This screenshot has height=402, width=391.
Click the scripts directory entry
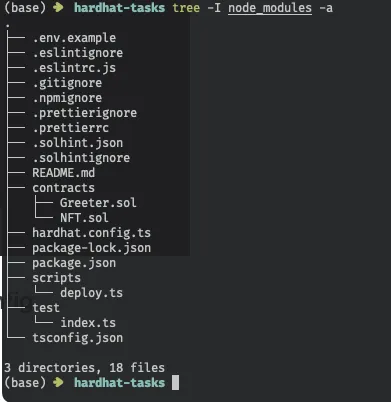pos(56,278)
